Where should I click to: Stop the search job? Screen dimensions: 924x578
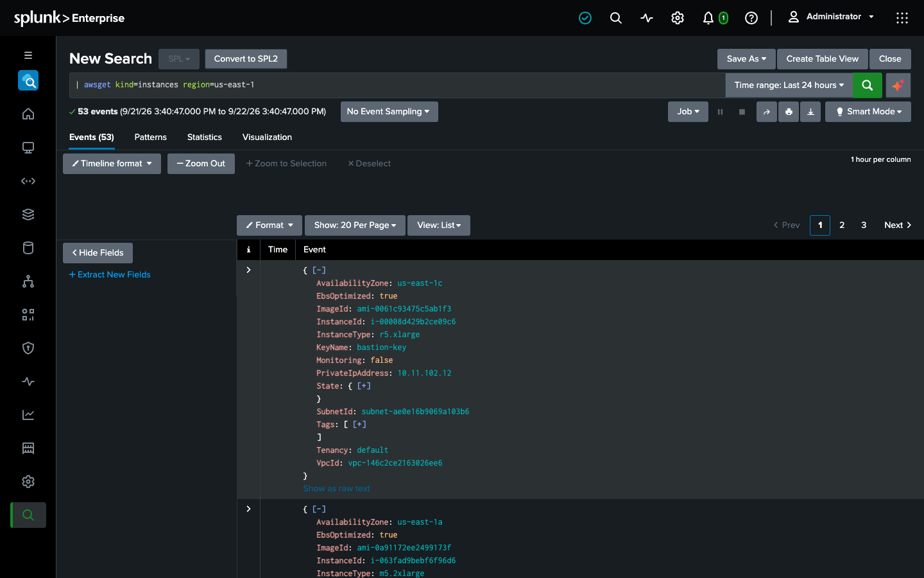point(742,112)
